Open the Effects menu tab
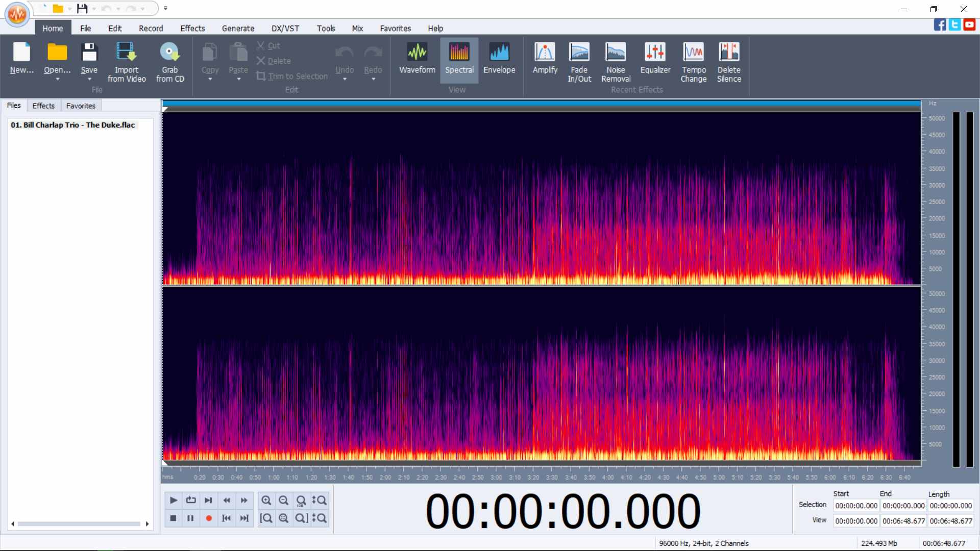The width and height of the screenshot is (980, 551). 192,28
